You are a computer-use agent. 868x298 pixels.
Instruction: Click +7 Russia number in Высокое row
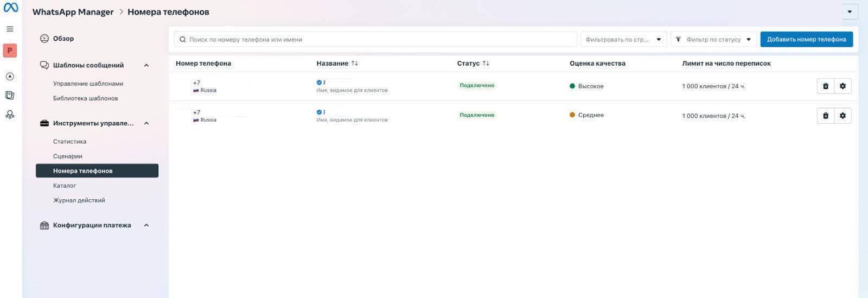pos(205,86)
